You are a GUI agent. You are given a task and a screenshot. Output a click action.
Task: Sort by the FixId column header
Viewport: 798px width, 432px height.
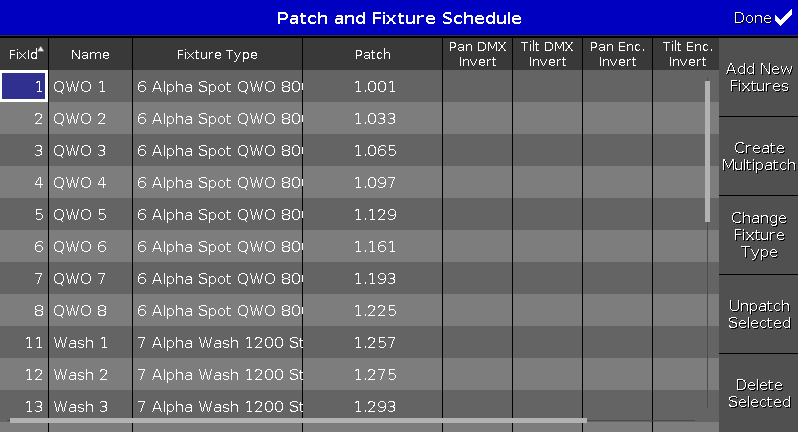24,54
